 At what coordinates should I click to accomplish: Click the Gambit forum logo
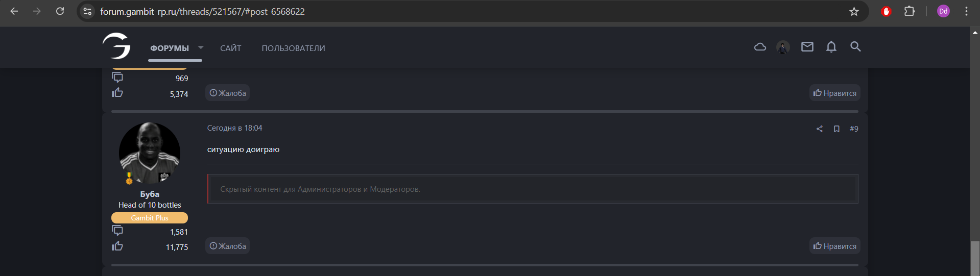(116, 46)
